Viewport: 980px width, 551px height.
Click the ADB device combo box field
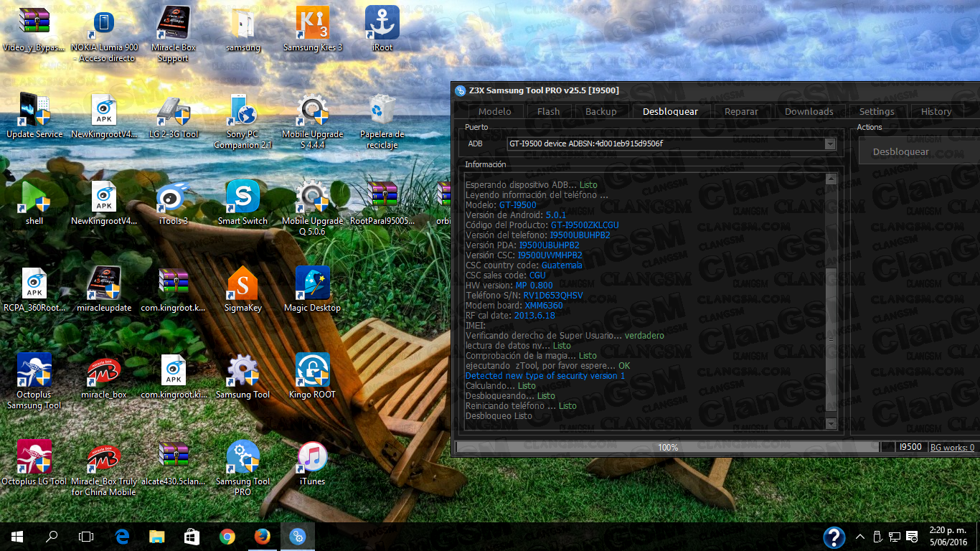pos(671,144)
